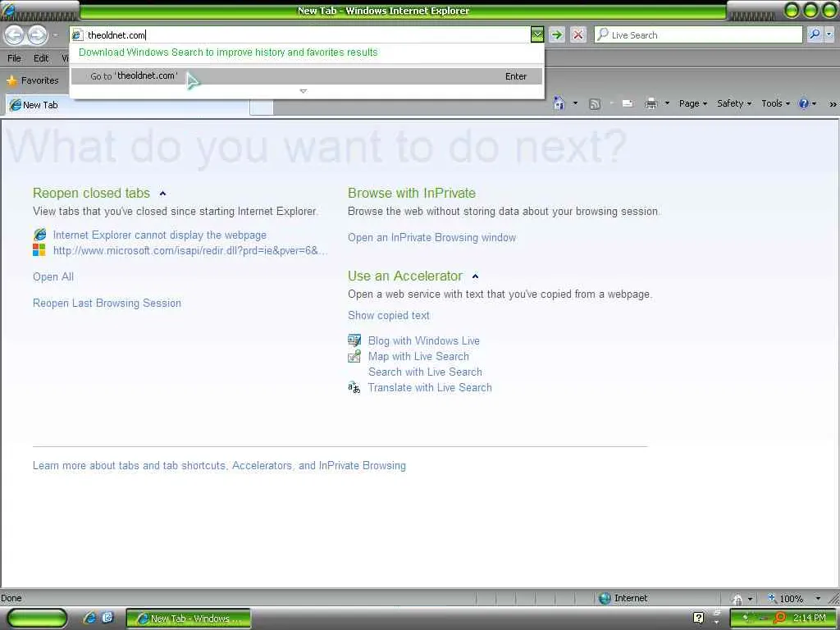Open the Favorites center button
This screenshot has height=630, width=840.
point(33,80)
